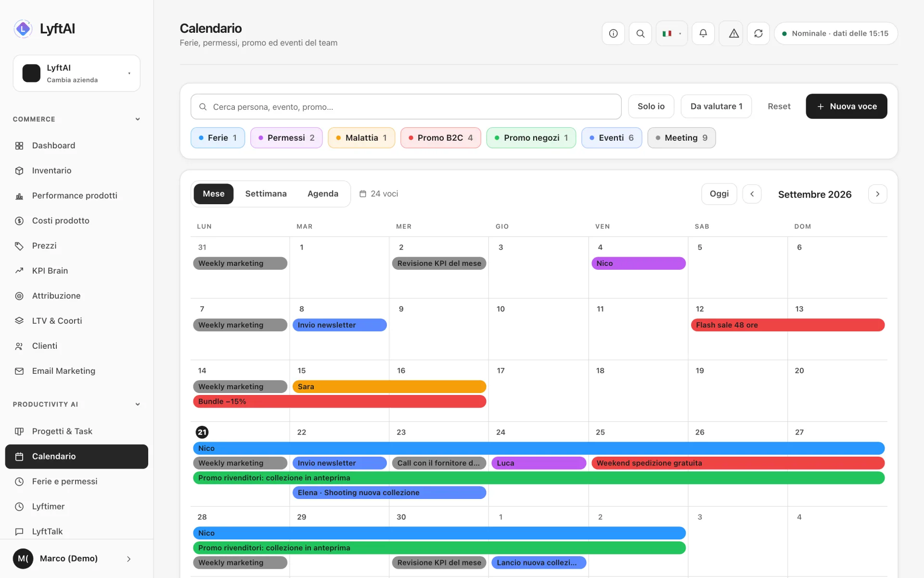Viewport: 924px width, 578px height.
Task: Open Performance prodotti page
Action: (x=77, y=196)
